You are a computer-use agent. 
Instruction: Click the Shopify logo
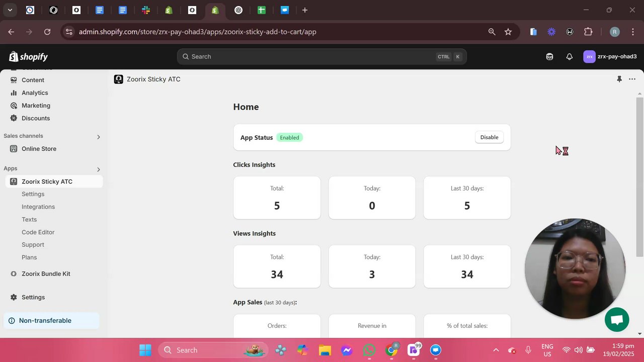click(x=28, y=57)
